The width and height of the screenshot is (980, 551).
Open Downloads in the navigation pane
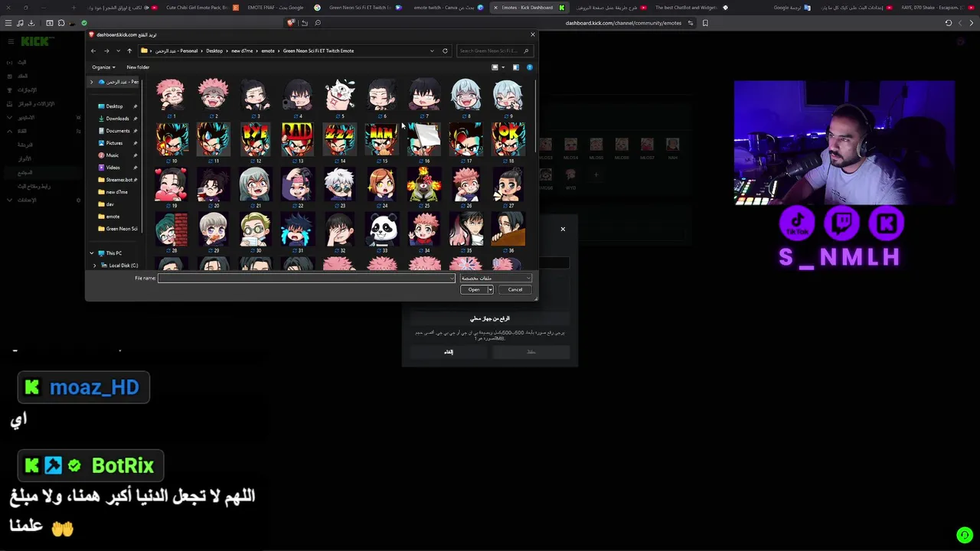117,119
